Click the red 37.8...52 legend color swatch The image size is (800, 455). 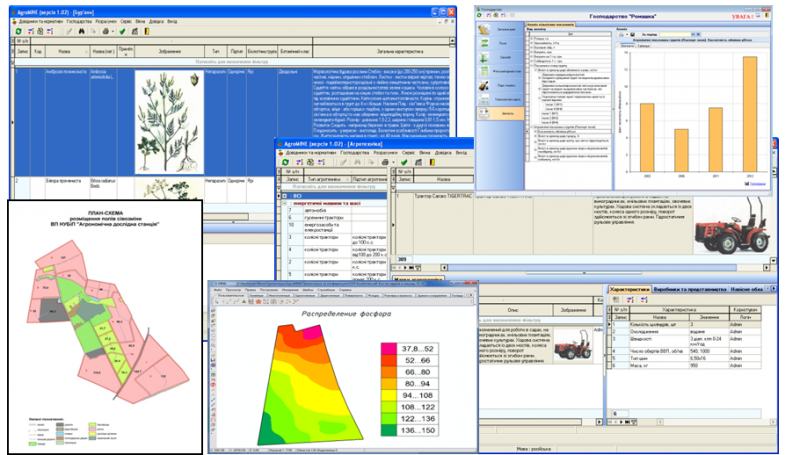pos(391,347)
